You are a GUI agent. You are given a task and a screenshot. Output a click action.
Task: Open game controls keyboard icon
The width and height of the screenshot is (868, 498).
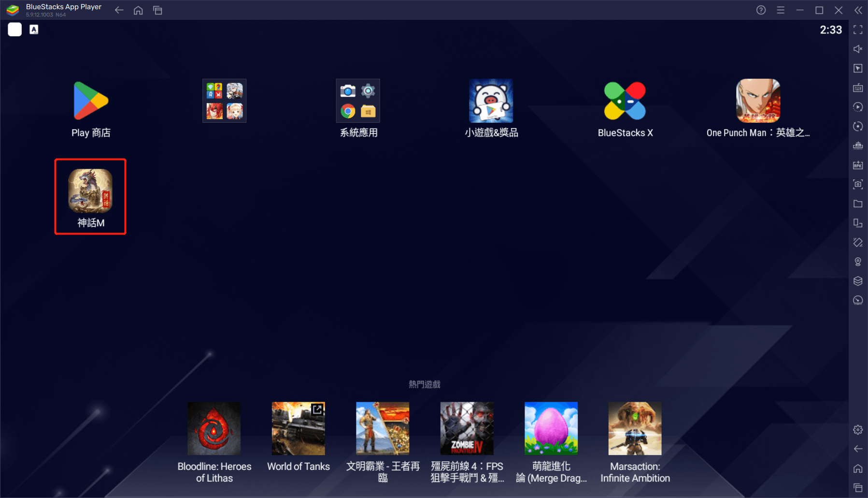point(858,88)
